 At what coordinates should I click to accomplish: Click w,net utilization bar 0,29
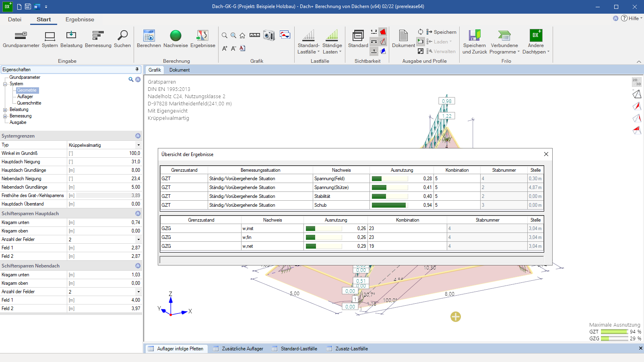324,246
